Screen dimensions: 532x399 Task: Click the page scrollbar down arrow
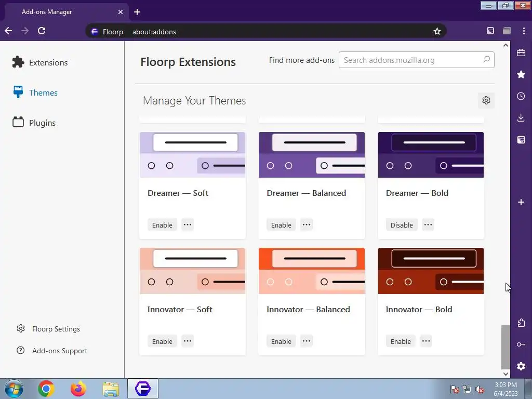coord(506,374)
